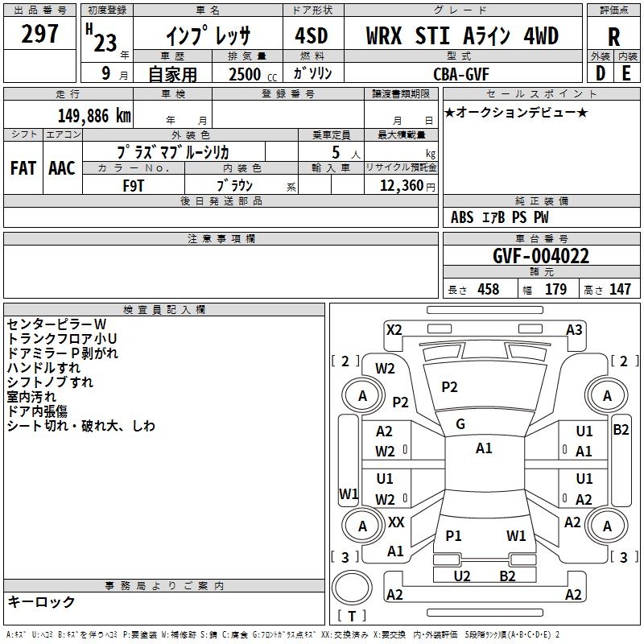
Task: Click the seating capacity value 5
Action: (336, 152)
